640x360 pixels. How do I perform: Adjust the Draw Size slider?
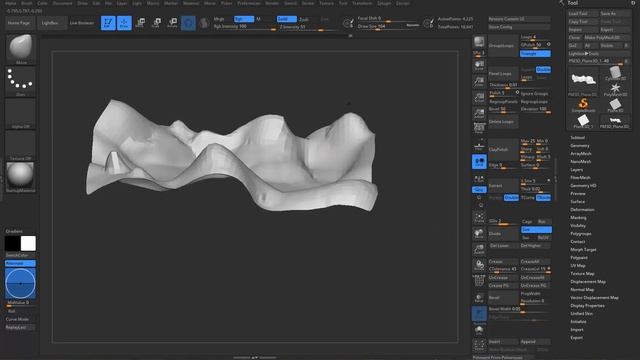tap(388, 27)
